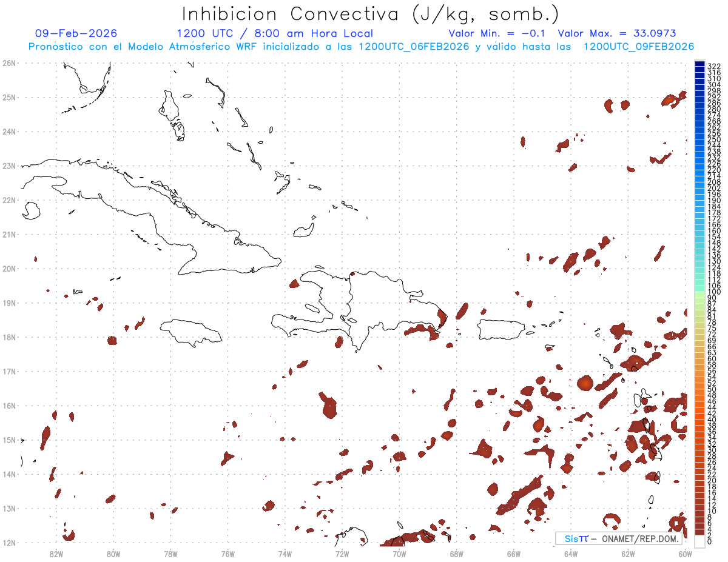Click the 19N latitude axis label
This screenshot has height=562, width=728.
point(9,303)
